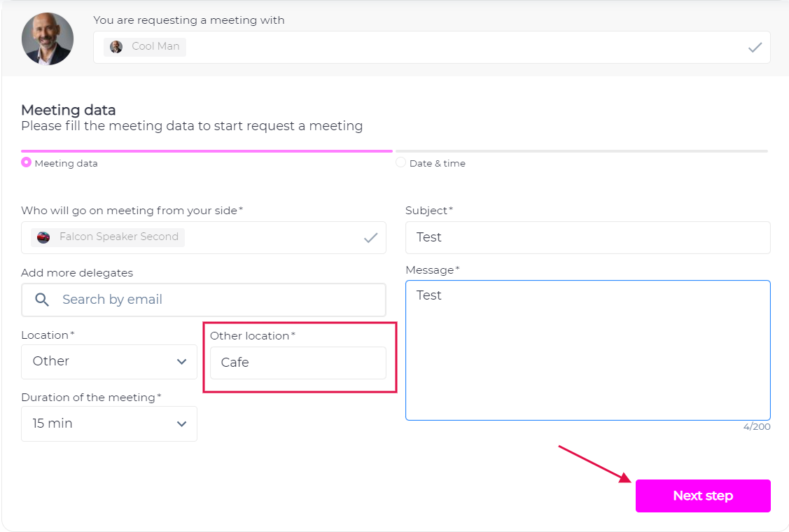Click the 4/200 character counter
Image resolution: width=789 pixels, height=532 pixels.
click(x=757, y=427)
